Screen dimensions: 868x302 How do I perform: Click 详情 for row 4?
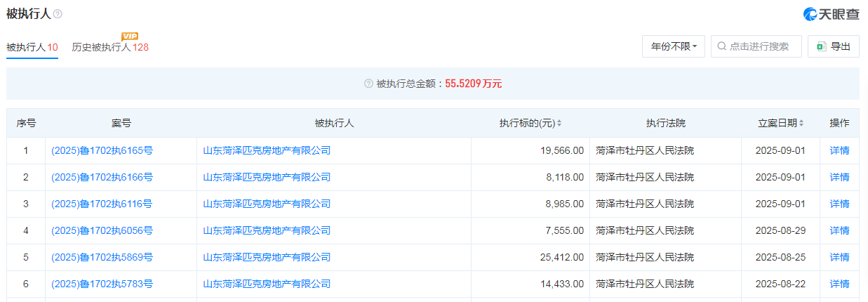[839, 230]
